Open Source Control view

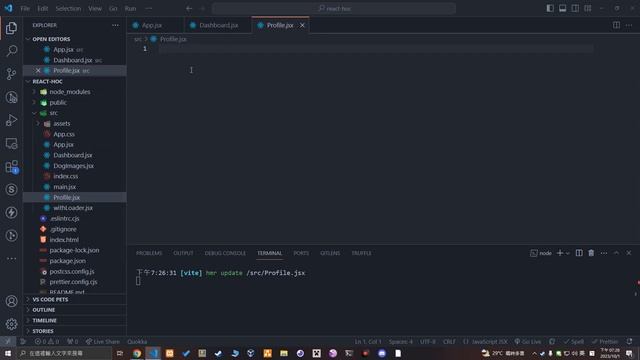click(x=11, y=74)
